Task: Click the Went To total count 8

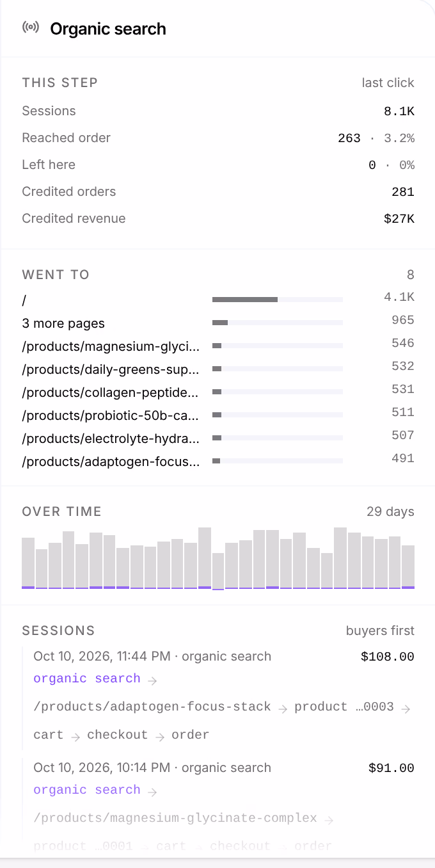Action: (411, 275)
